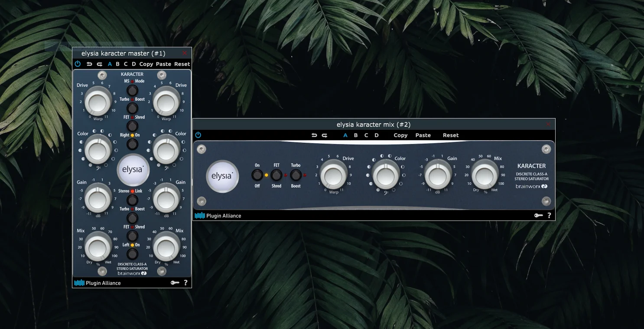
Task: Toggle the Left On switch in karacter master
Action: (132, 253)
